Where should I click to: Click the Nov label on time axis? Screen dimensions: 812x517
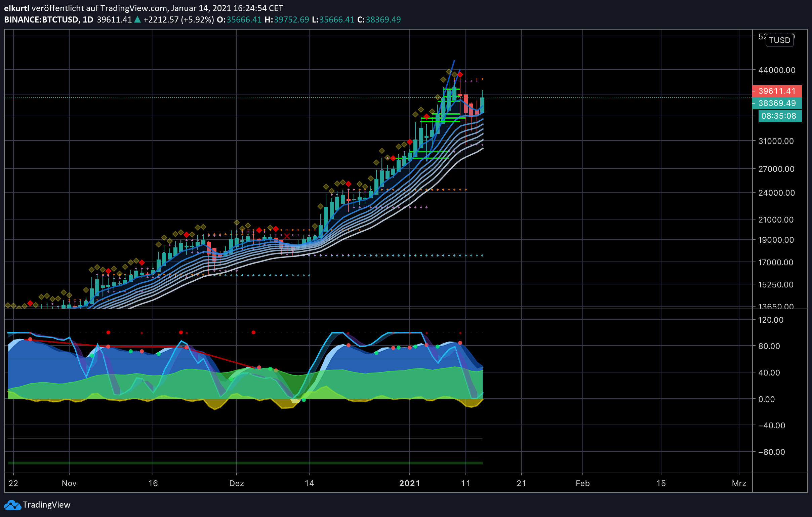(x=69, y=484)
